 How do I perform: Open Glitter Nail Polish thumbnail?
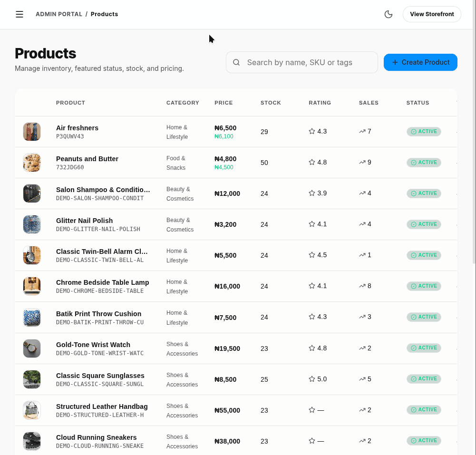point(32,224)
